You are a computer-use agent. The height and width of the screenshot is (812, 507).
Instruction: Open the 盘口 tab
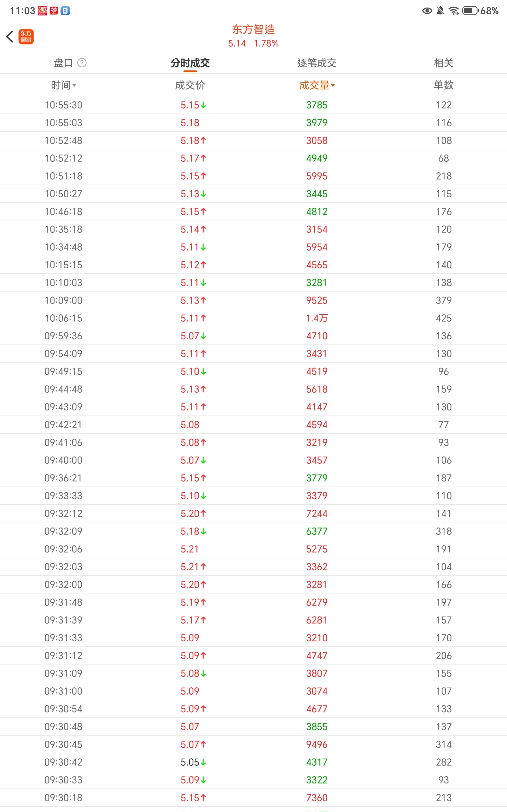pyautogui.click(x=63, y=63)
